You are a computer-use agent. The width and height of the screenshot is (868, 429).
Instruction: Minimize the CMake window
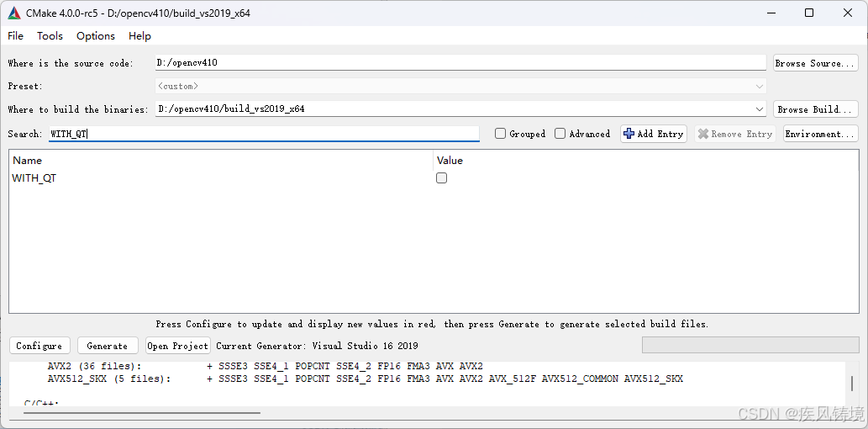pyautogui.click(x=770, y=13)
